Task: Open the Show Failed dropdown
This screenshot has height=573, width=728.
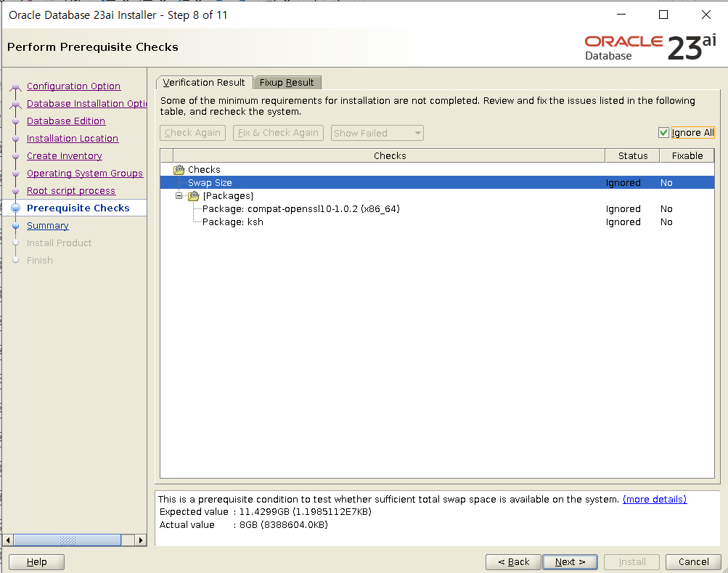Action: click(x=377, y=133)
